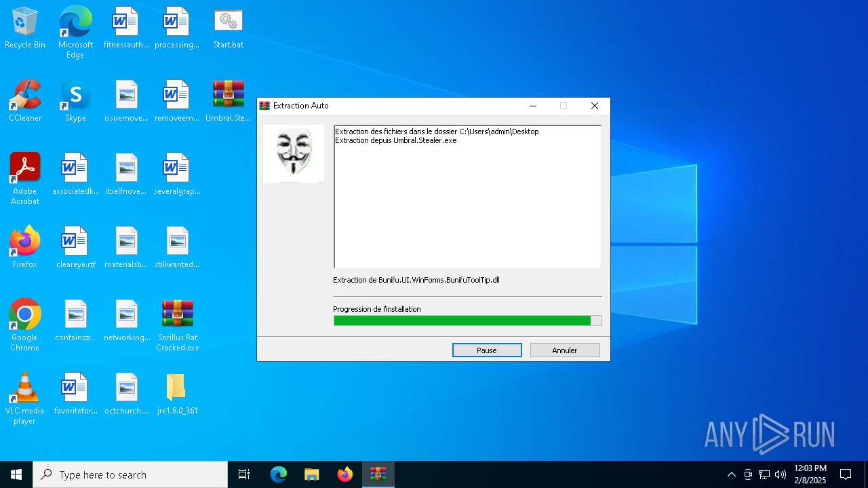Select the processing Word document icon
868x488 pixels.
click(x=177, y=28)
